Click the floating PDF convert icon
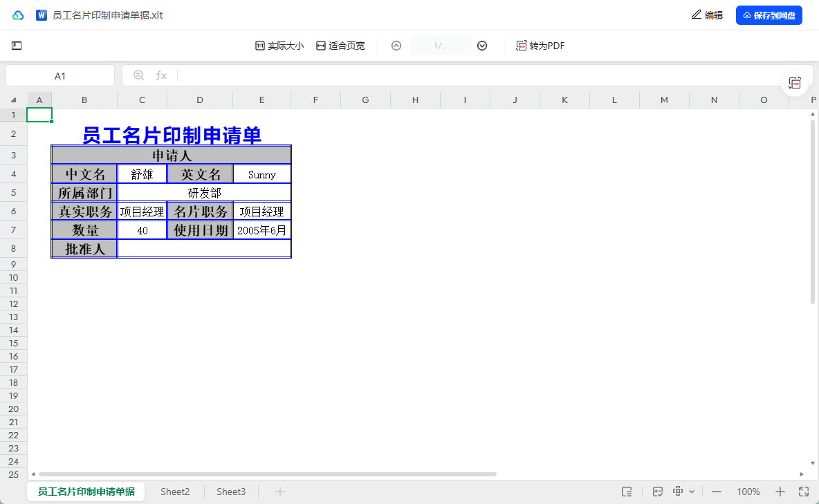This screenshot has height=504, width=819. tap(795, 83)
